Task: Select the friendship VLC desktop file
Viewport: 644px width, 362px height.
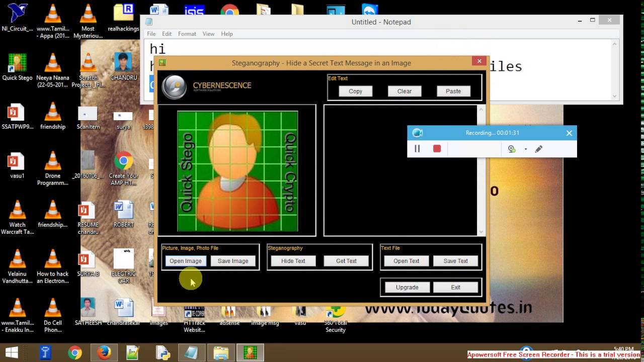Action: tap(53, 116)
